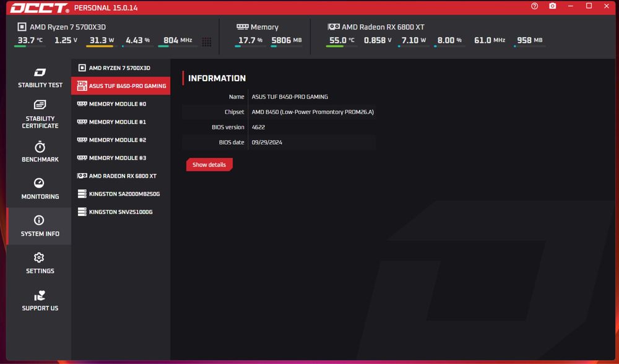Click the memory usage 17.7 % reading
The height and width of the screenshot is (364, 619).
(250, 40)
